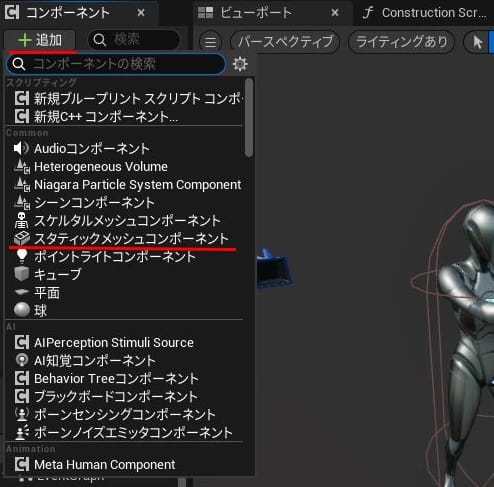
Task: Open the viewport hamburger options menu
Action: (210, 42)
